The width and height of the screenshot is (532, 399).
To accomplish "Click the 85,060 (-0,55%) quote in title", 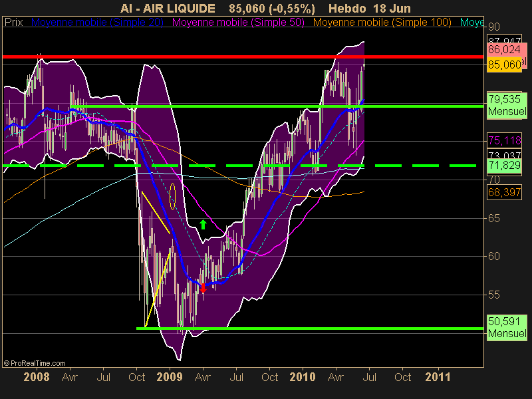I will coord(272,8).
